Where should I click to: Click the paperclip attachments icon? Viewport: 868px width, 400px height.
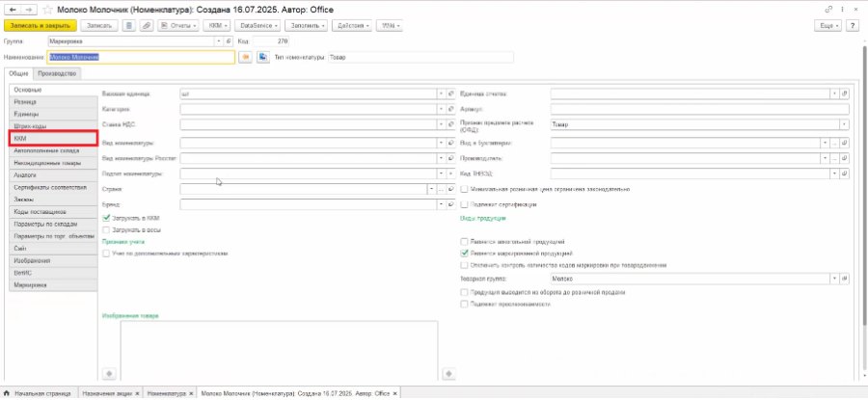pyautogui.click(x=147, y=25)
